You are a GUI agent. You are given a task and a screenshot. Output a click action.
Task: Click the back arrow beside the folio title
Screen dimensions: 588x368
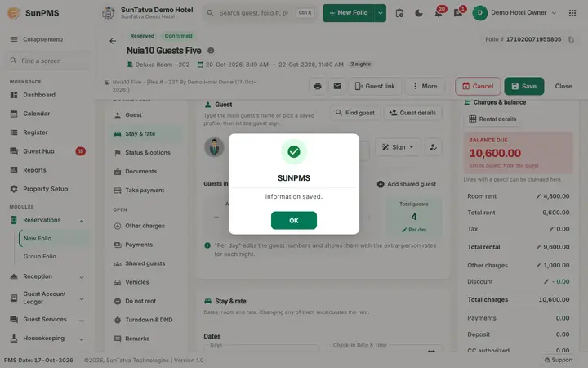click(113, 41)
